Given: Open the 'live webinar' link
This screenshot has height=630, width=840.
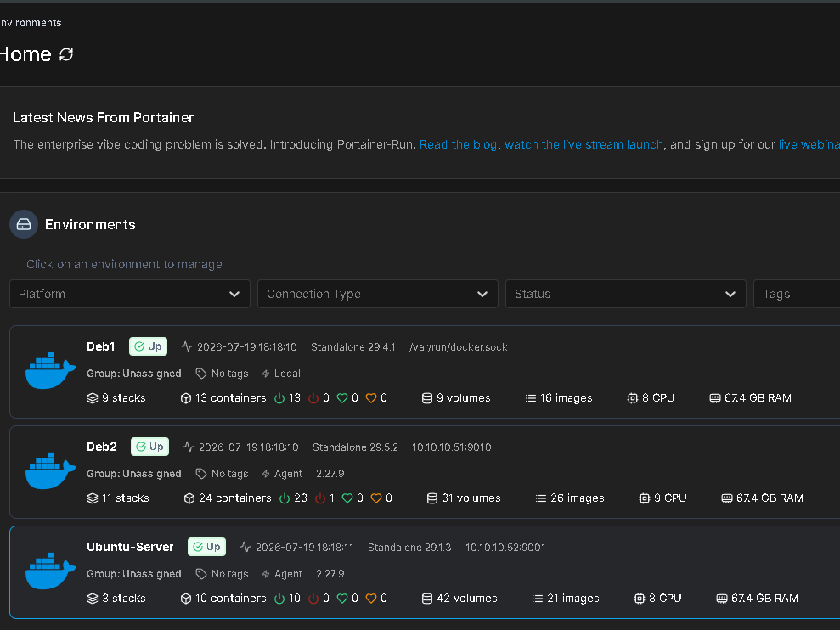Looking at the screenshot, I should click(809, 144).
